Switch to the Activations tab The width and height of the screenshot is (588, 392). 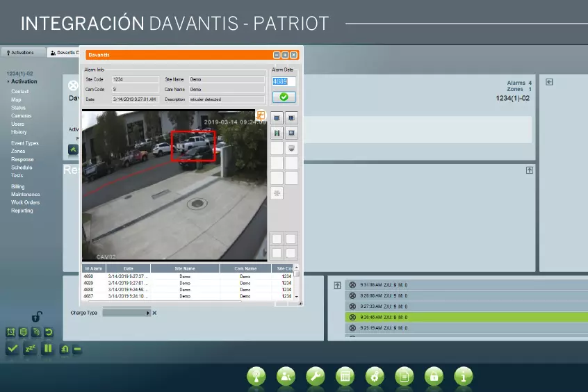[23, 53]
